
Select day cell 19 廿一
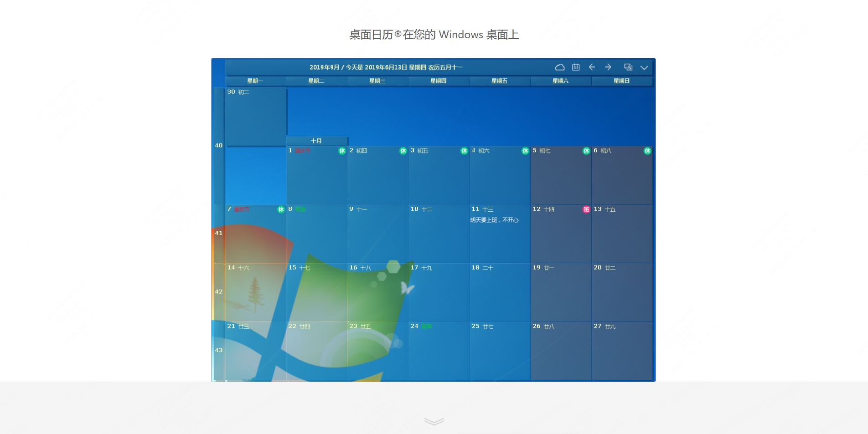click(x=561, y=292)
